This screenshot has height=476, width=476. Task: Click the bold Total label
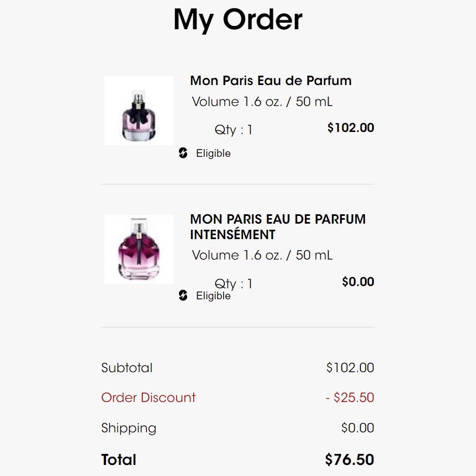point(119,459)
